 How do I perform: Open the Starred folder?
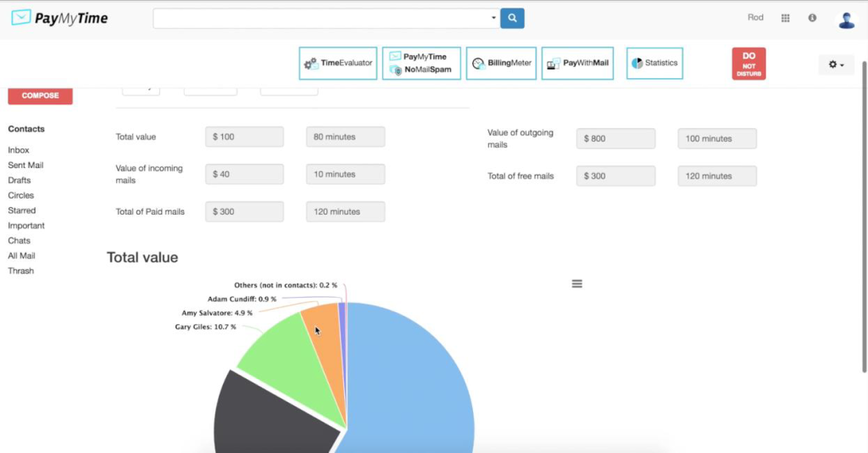tap(21, 210)
